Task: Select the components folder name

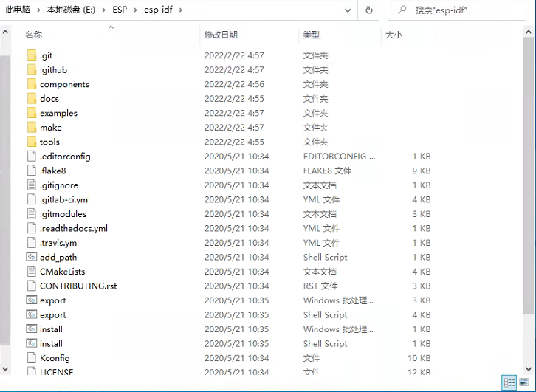Action: (x=64, y=84)
